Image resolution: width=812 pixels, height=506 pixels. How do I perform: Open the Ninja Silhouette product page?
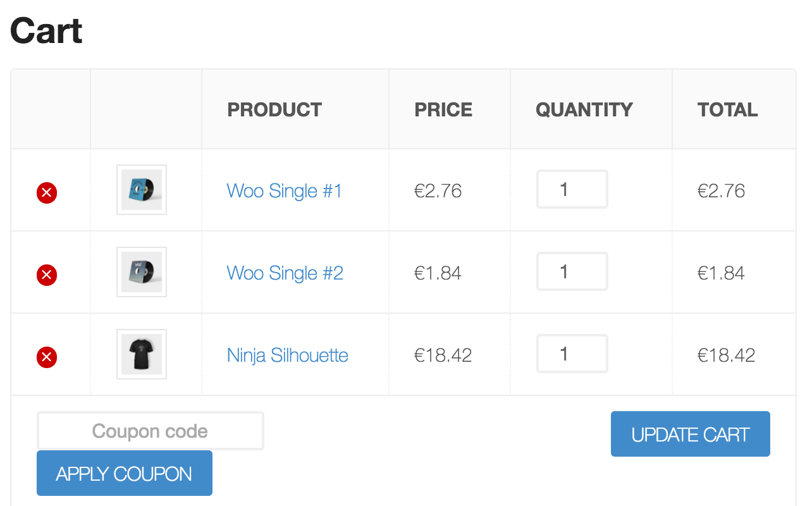[x=287, y=355]
